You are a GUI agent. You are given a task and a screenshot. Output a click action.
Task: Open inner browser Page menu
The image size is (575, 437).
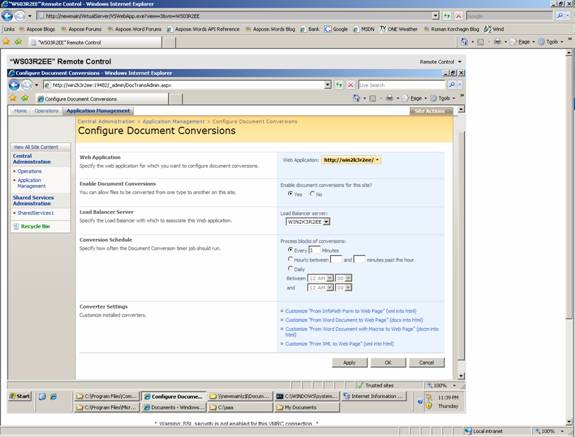pos(415,98)
